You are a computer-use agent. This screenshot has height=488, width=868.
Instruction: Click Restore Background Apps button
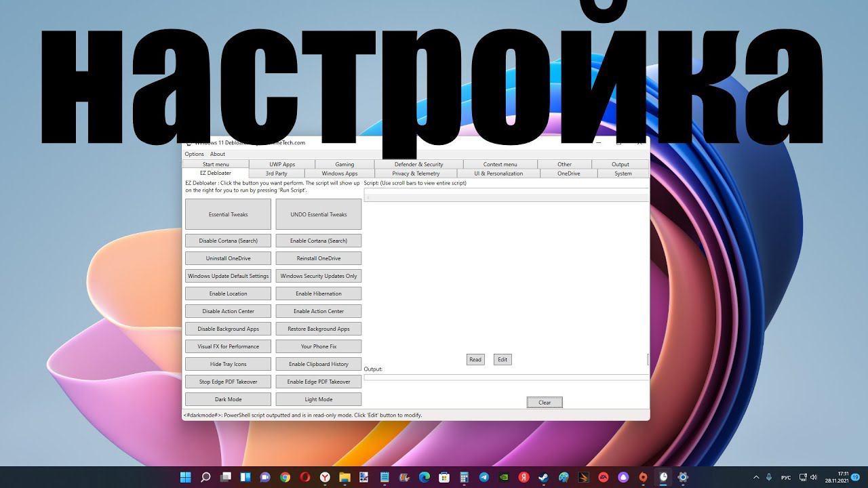coord(319,329)
